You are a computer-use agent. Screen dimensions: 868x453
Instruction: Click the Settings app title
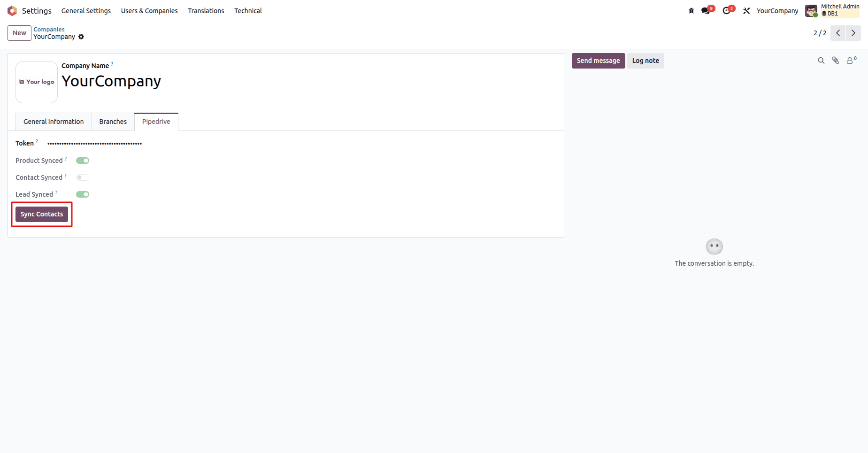pyautogui.click(x=37, y=11)
